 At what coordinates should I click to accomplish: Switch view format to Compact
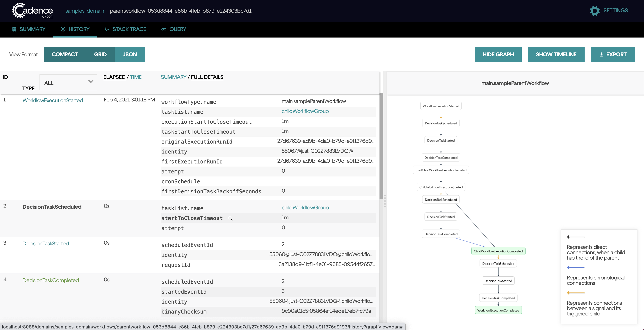[x=65, y=54]
